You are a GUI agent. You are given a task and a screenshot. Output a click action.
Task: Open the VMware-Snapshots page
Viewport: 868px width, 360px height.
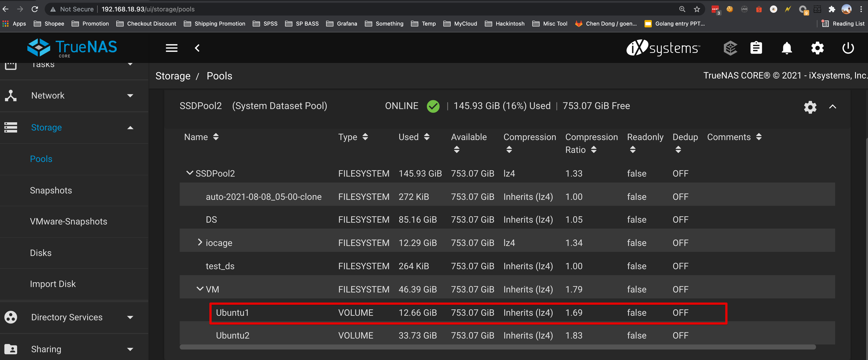tap(68, 222)
